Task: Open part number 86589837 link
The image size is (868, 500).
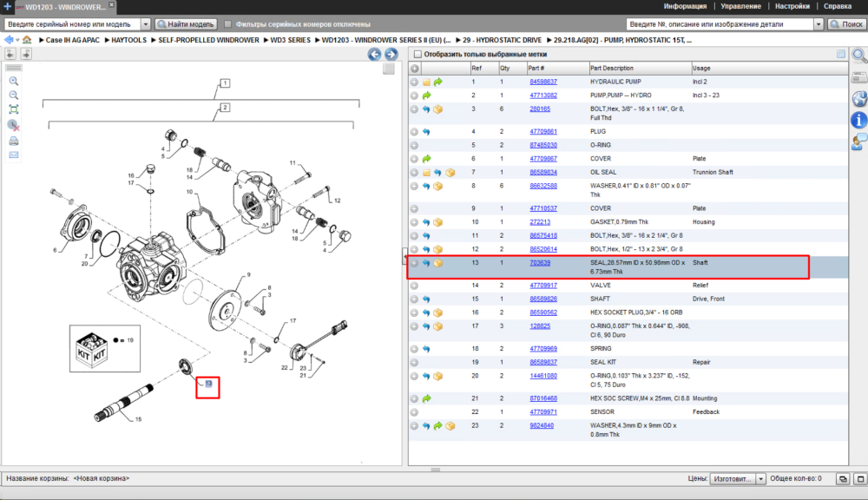Action: 543,362
